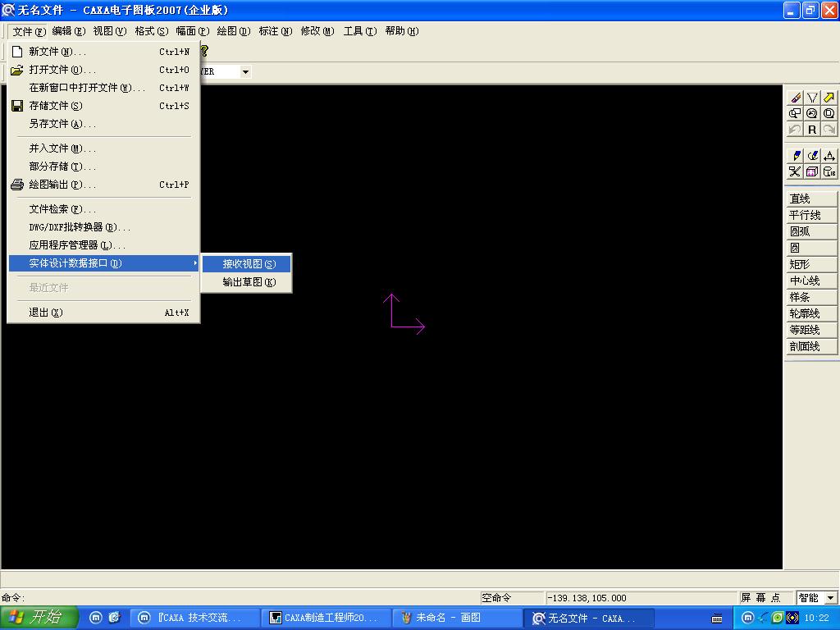The width and height of the screenshot is (840, 630).
Task: Click the 屏幕点 status bar field
Action: (x=765, y=598)
